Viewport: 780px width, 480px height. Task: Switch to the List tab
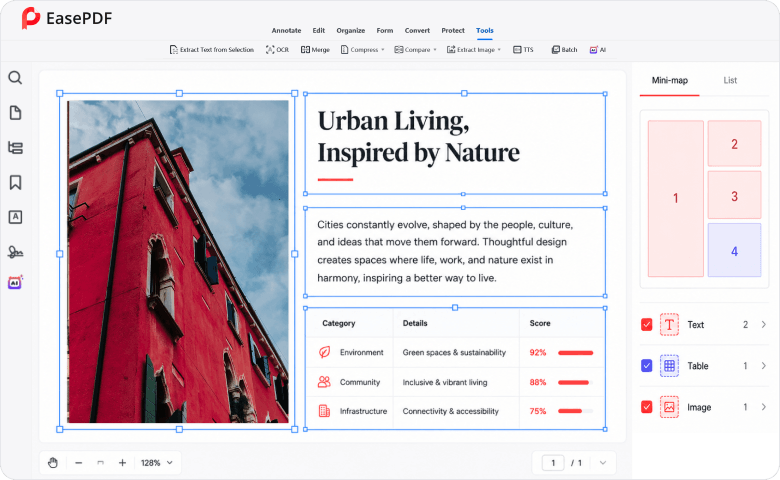click(x=730, y=81)
